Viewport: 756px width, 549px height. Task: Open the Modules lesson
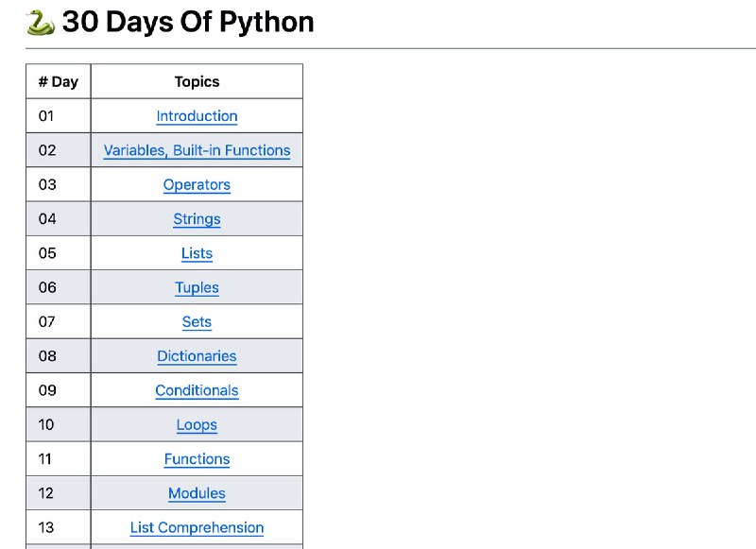pos(197,493)
